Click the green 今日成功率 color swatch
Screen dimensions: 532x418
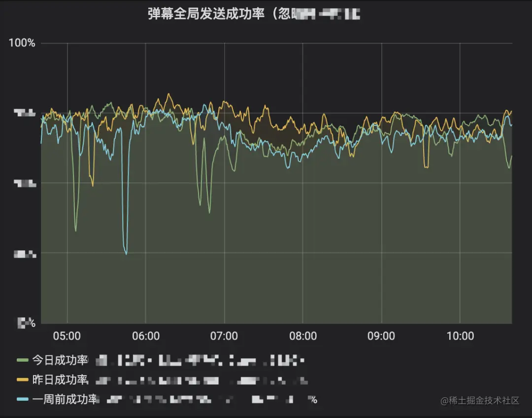coord(22,360)
